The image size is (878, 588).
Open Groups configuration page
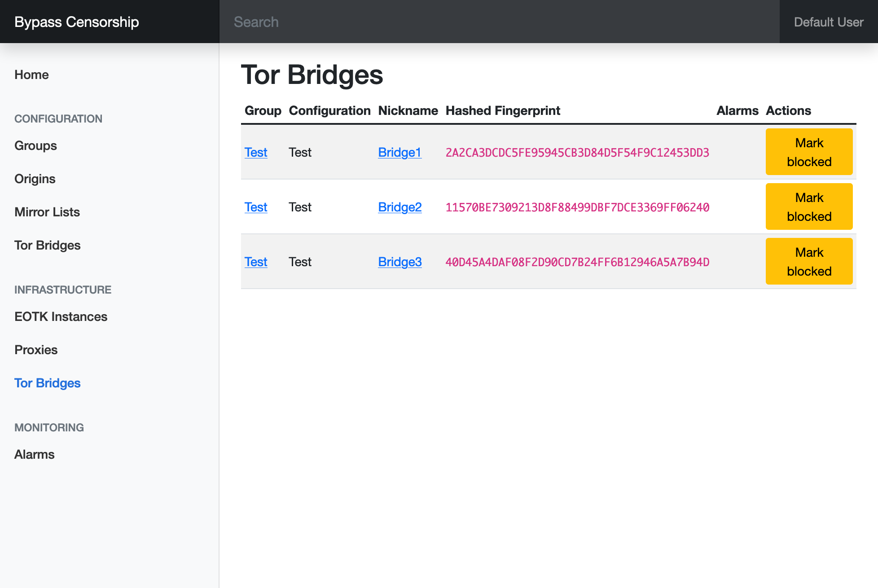[x=35, y=145]
